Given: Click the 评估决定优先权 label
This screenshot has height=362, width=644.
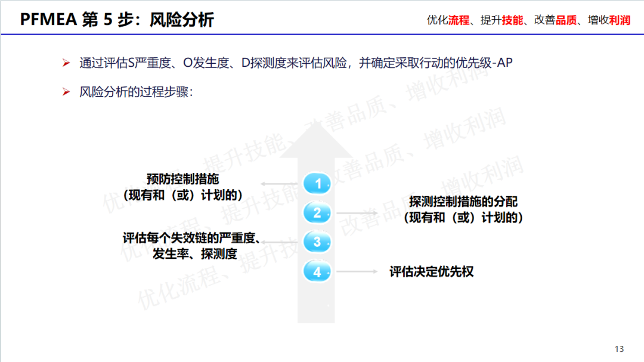Looking at the screenshot, I should pos(431,272).
